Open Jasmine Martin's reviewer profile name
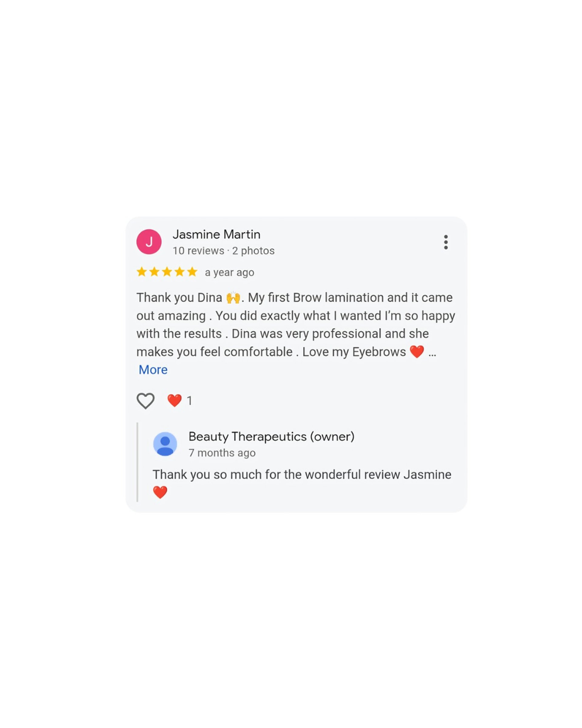The image size is (582, 728). pos(216,234)
